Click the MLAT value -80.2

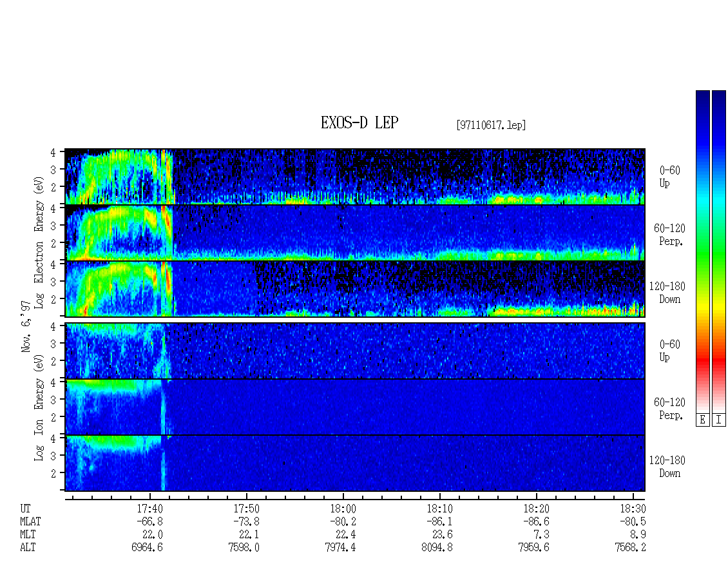[x=343, y=521]
